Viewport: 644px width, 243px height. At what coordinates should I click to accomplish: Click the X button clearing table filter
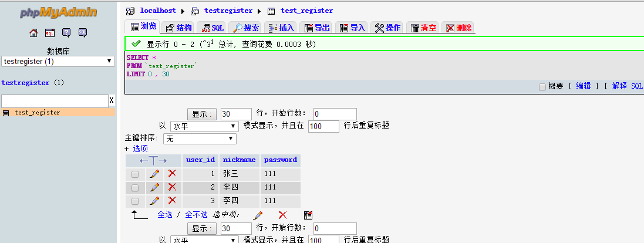tap(112, 100)
